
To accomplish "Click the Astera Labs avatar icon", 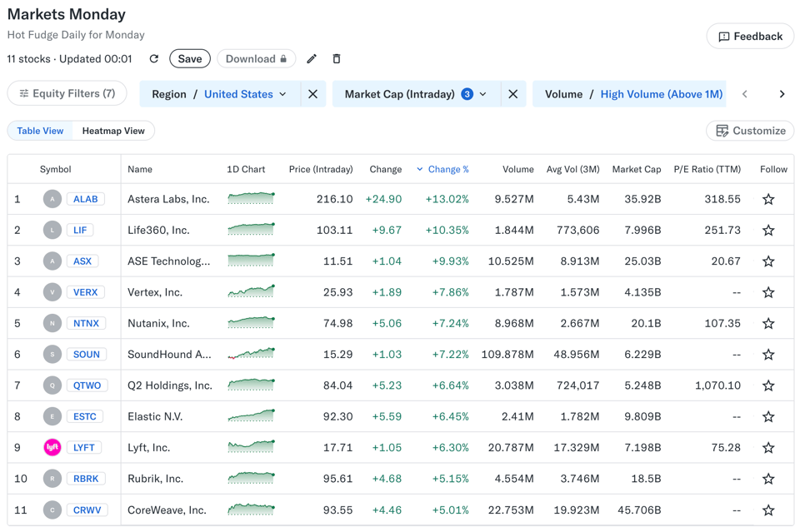I will pos(52,199).
